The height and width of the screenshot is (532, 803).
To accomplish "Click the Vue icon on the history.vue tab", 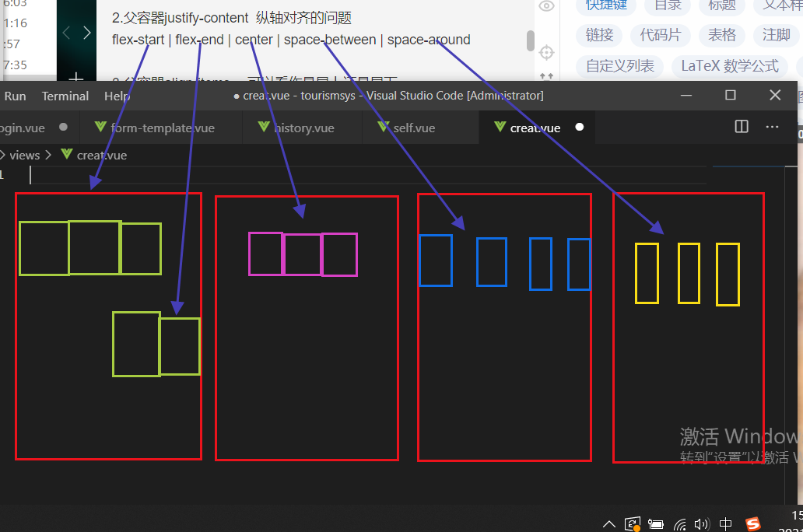I will (264, 127).
